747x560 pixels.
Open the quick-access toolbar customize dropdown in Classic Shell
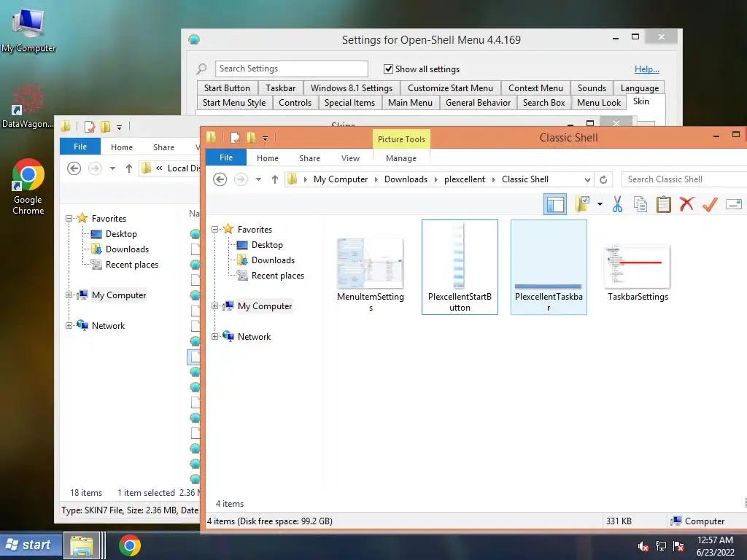pos(265,139)
